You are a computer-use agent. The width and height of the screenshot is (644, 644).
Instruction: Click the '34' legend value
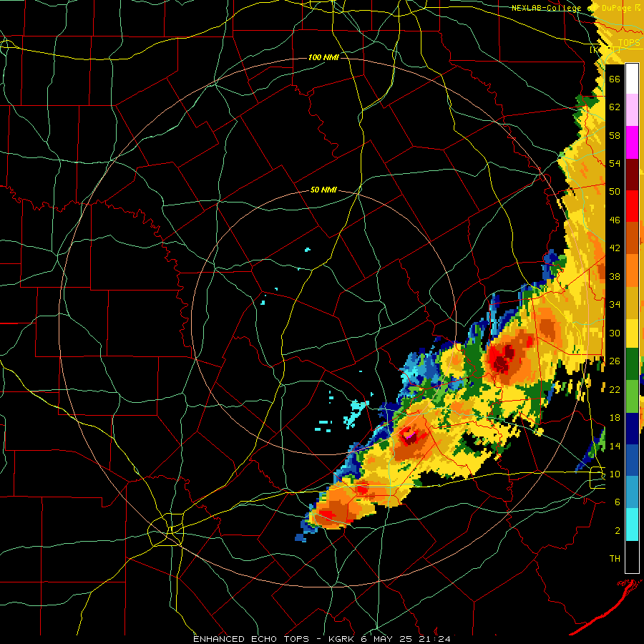[615, 304]
